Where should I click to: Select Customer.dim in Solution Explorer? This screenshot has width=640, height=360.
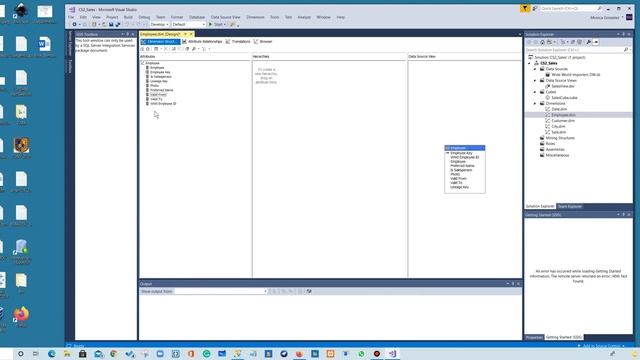(x=560, y=120)
